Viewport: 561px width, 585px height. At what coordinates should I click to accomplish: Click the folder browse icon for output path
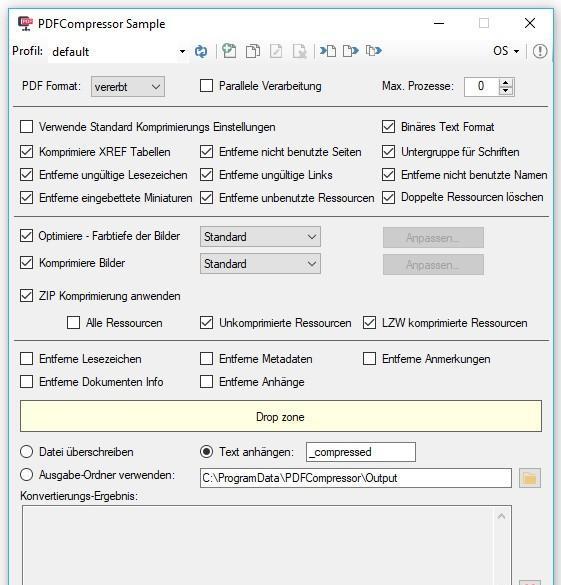click(530, 478)
